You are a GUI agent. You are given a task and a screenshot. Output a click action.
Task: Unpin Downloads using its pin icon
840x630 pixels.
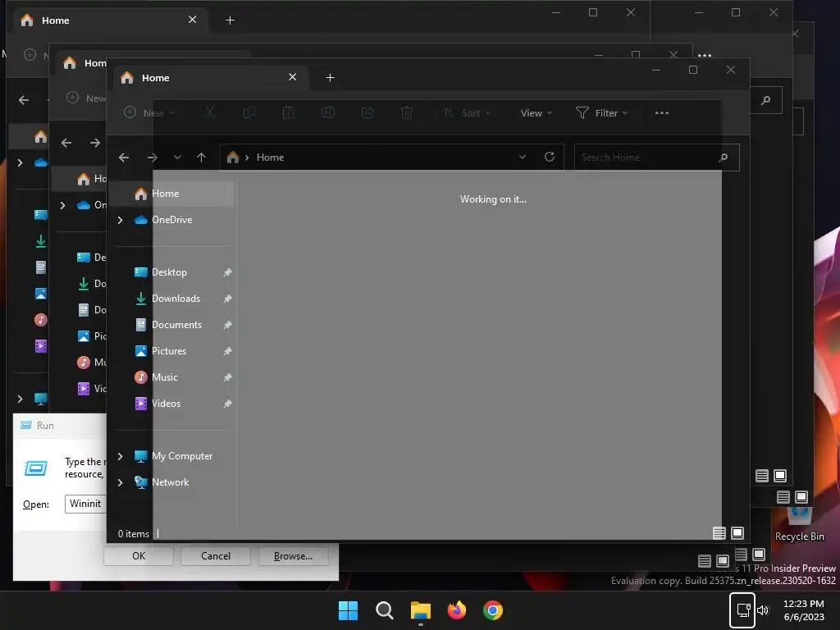pos(228,299)
